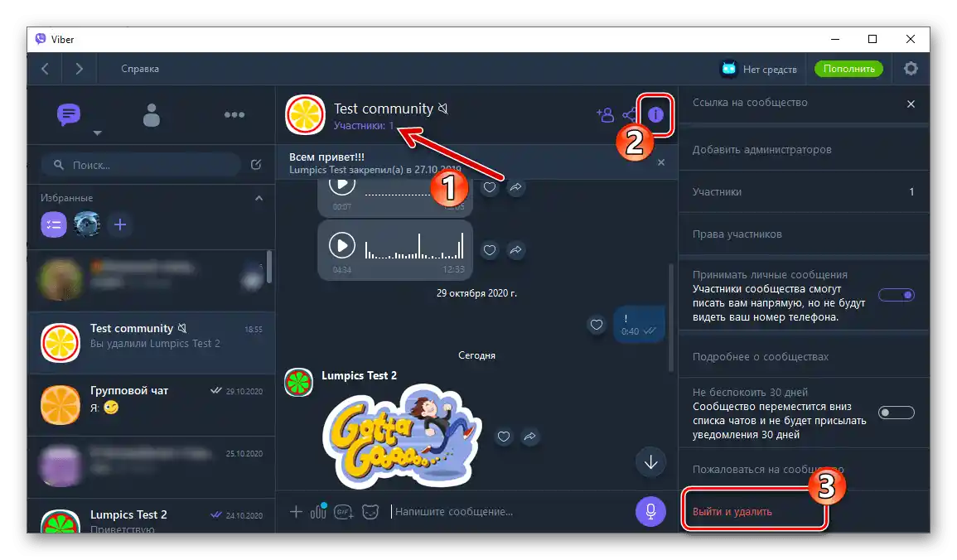Collapse the Избранные section

coord(258,198)
